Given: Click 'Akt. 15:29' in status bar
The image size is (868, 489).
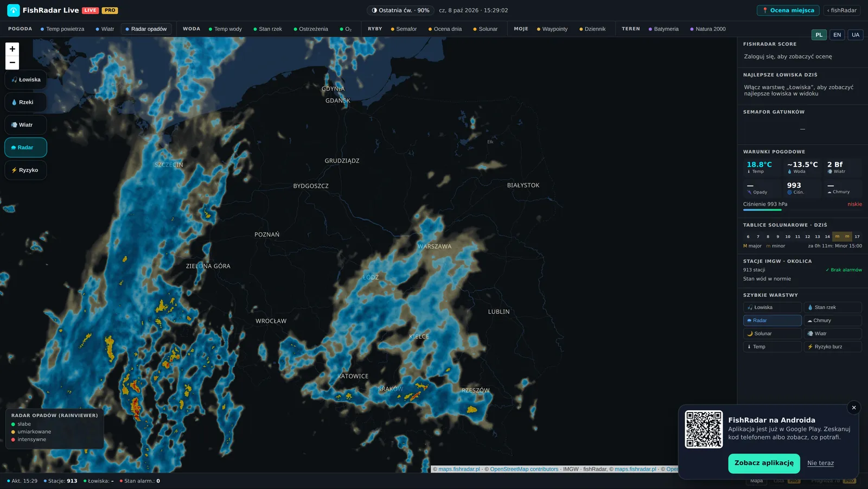Looking at the screenshot, I should tap(22, 481).
